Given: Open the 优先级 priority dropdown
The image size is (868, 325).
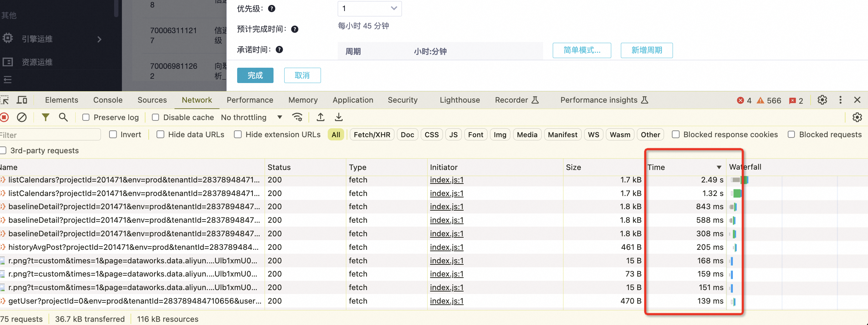Looking at the screenshot, I should click(369, 9).
